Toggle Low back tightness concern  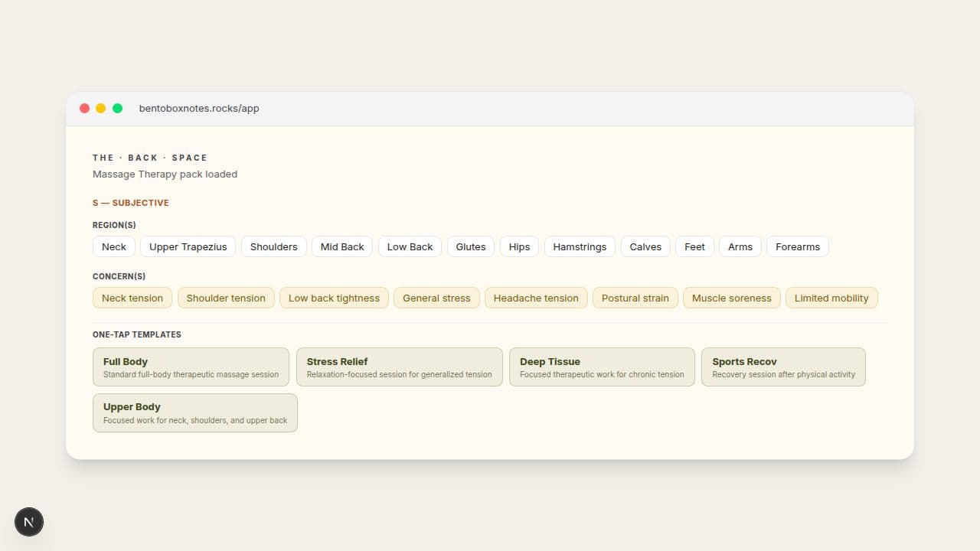pos(334,298)
